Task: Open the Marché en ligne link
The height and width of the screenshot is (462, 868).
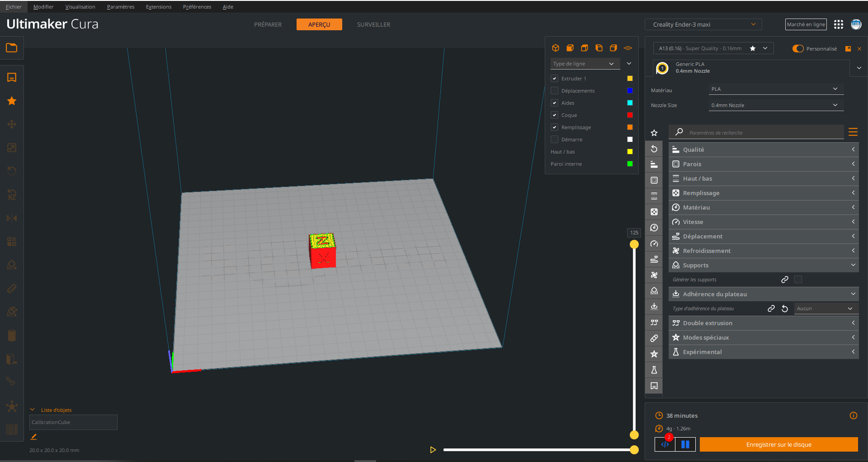Action: [x=806, y=24]
